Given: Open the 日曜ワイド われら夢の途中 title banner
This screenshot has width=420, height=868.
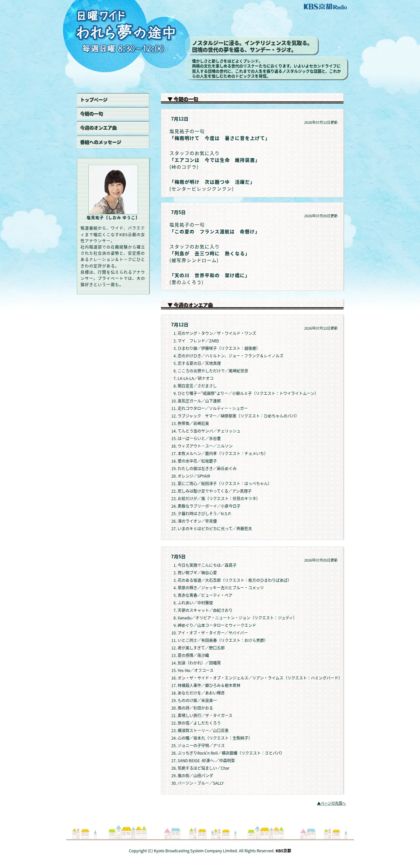Looking at the screenshot, I should (126, 34).
